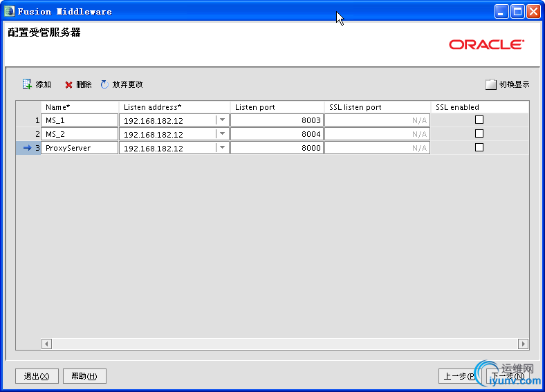Viewport: 545px width, 392px height.
Task: Click the red Delete X icon
Action: 68,85
